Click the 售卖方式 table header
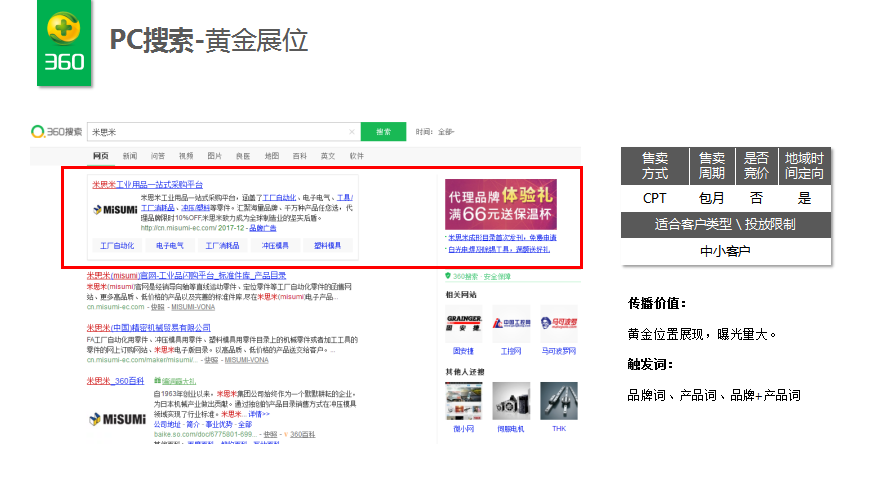873x491 pixels. coord(655,166)
